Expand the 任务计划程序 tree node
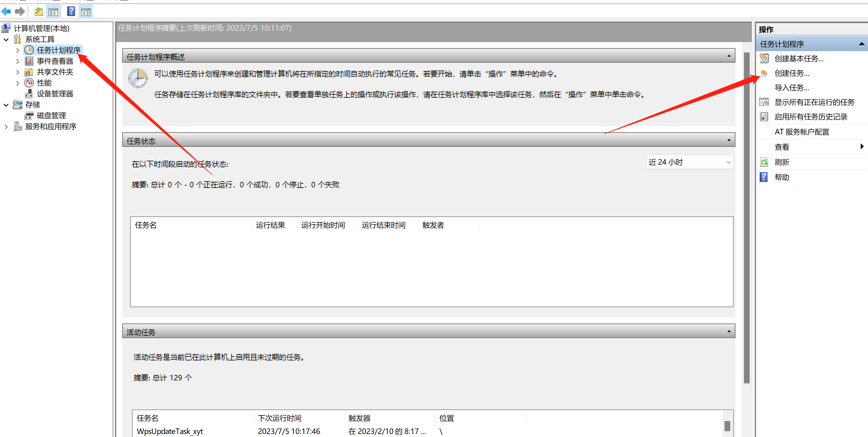This screenshot has height=437, width=868. click(x=18, y=50)
